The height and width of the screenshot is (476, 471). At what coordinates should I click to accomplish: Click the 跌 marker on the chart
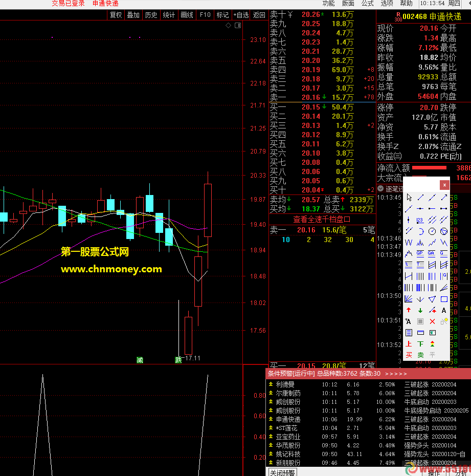[x=178, y=360]
